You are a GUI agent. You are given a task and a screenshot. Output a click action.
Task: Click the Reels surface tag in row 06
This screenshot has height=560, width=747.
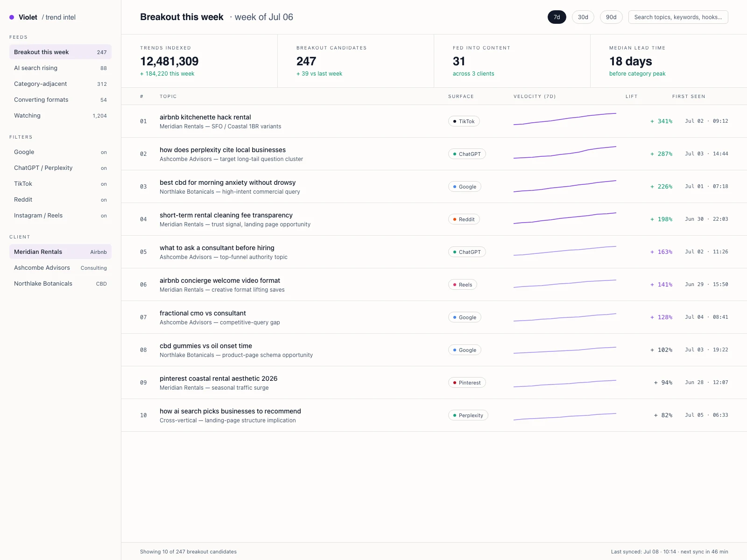point(462,285)
